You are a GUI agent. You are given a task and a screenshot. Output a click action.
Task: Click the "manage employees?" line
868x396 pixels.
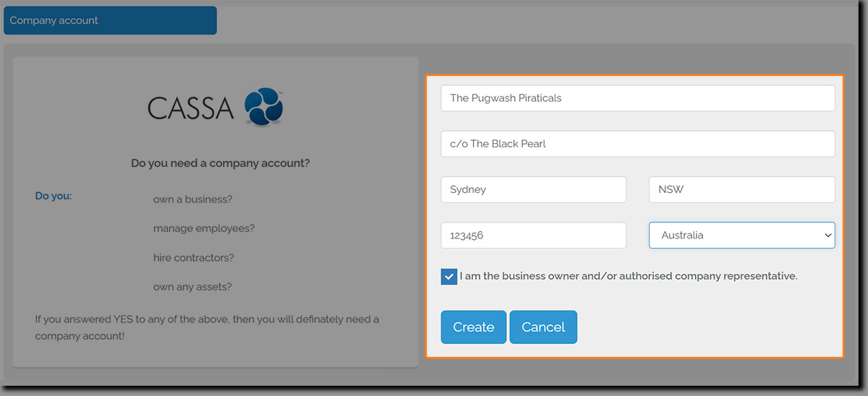tap(204, 228)
